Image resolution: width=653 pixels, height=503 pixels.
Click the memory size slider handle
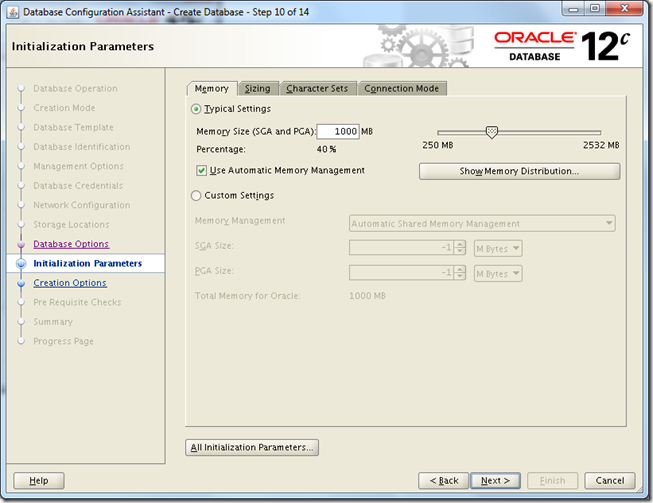pos(491,132)
